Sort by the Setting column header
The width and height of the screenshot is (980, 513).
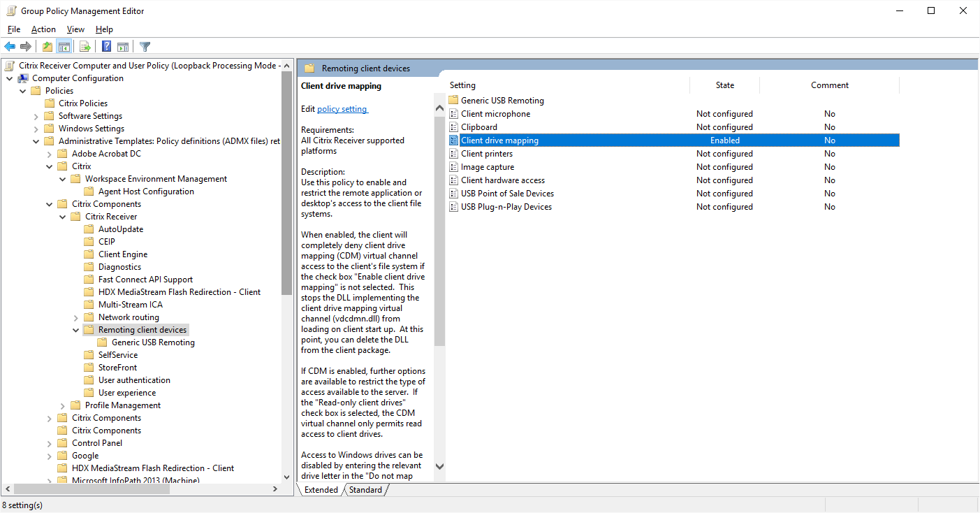568,85
